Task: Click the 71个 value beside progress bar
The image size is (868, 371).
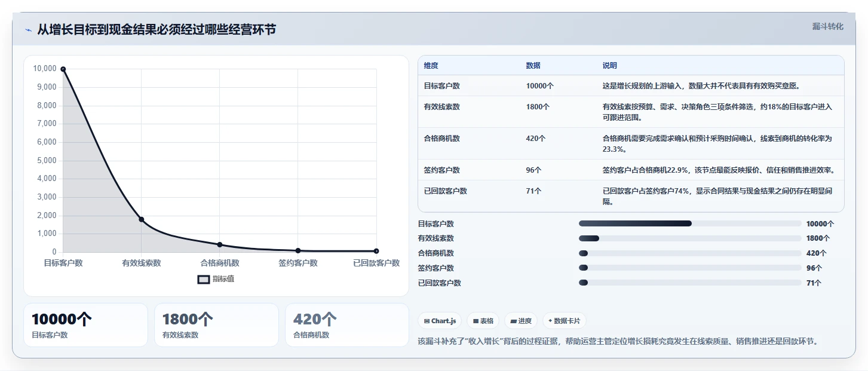Action: click(814, 283)
